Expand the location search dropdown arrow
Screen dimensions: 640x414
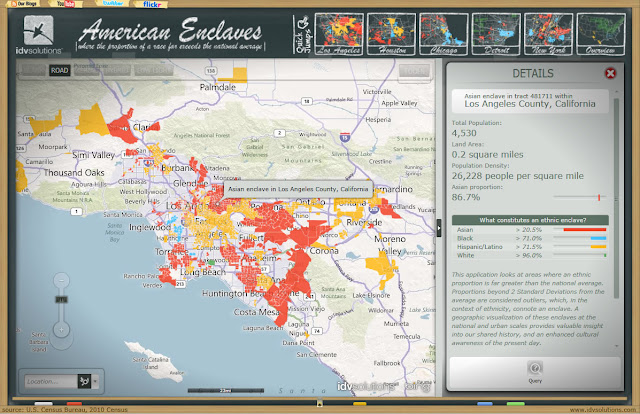pos(95,381)
